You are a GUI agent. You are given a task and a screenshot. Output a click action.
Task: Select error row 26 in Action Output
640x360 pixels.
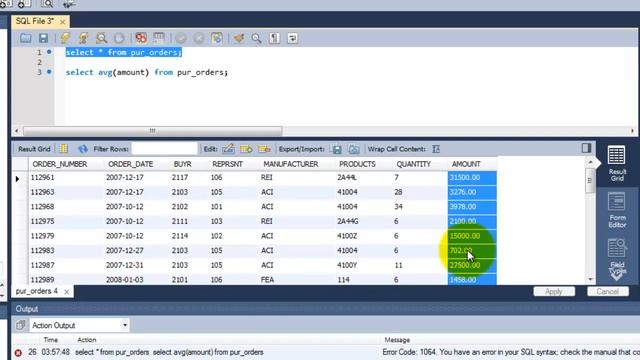point(326,352)
